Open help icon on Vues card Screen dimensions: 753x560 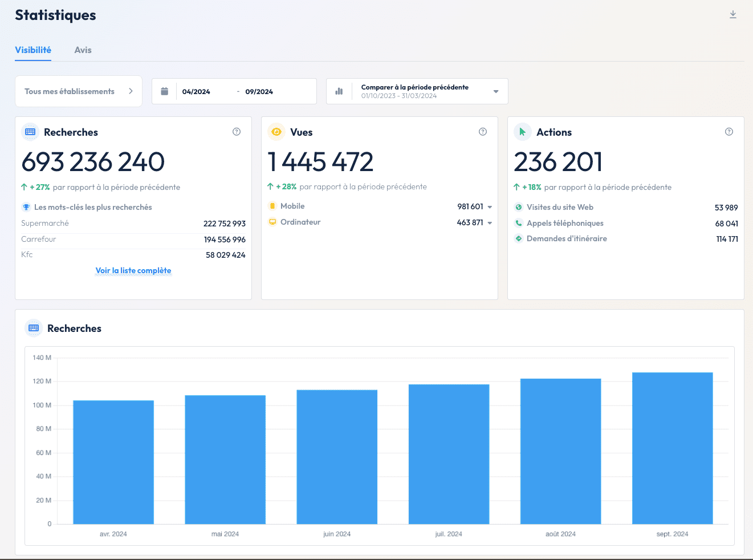coord(483,132)
